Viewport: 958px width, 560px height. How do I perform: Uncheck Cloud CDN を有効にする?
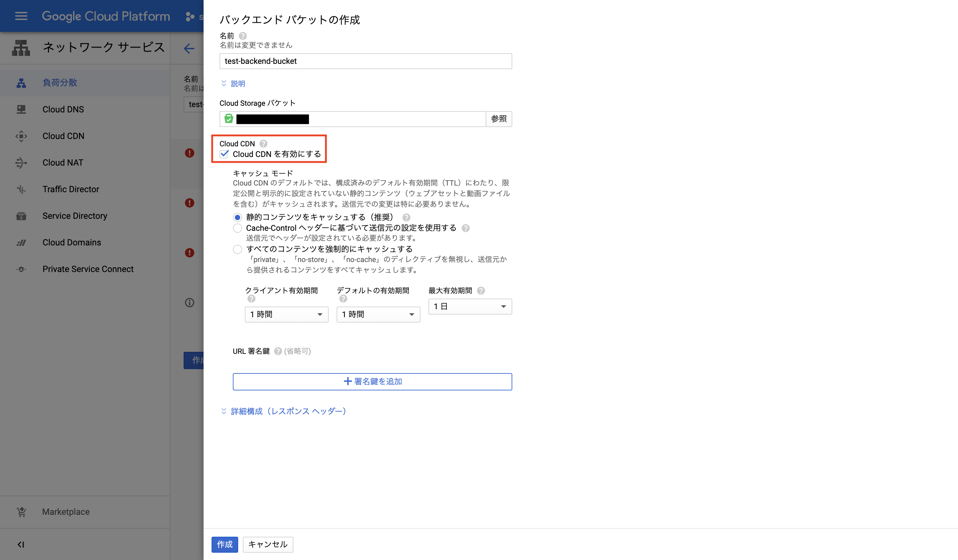(x=224, y=154)
